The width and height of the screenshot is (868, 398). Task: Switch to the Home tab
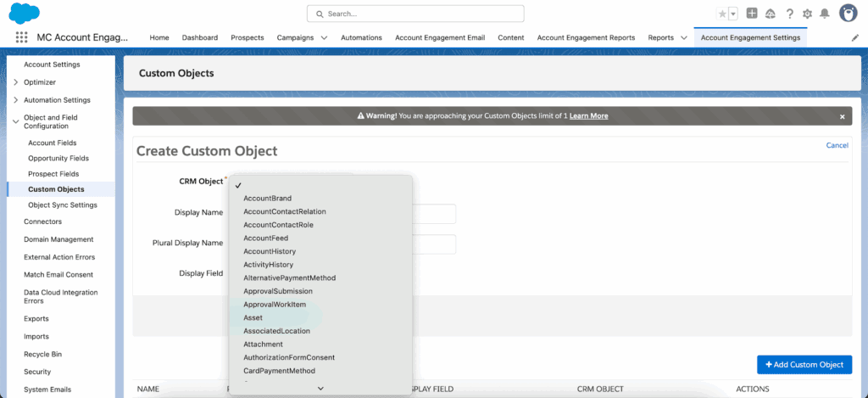click(x=159, y=37)
